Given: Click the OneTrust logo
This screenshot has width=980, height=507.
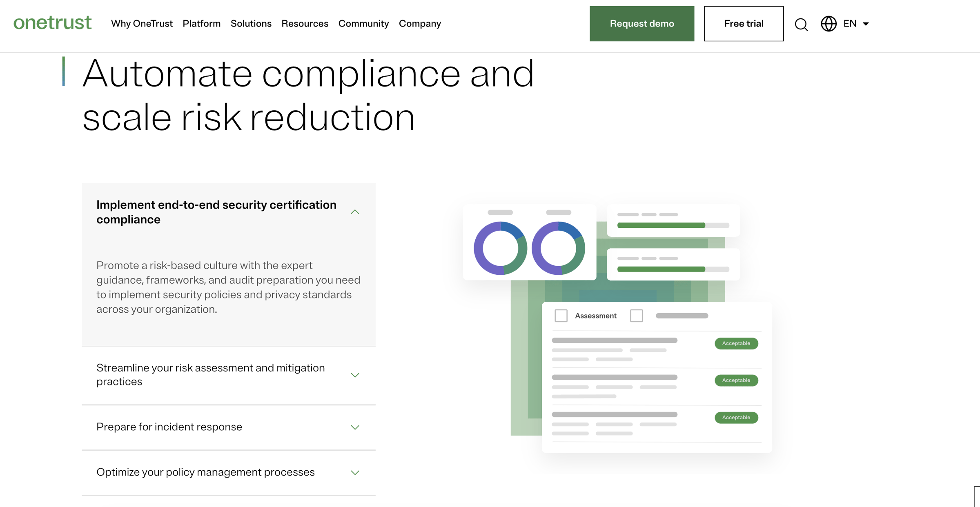Looking at the screenshot, I should tap(52, 23).
